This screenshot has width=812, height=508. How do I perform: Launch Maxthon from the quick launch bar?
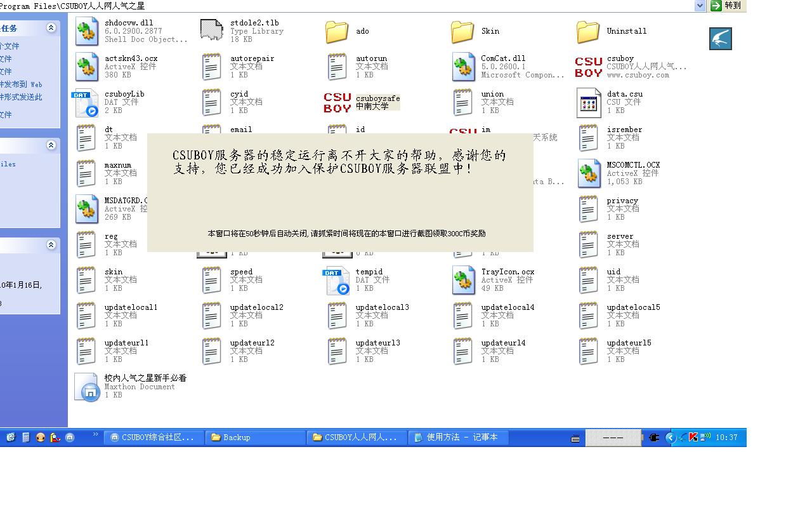pos(70,438)
